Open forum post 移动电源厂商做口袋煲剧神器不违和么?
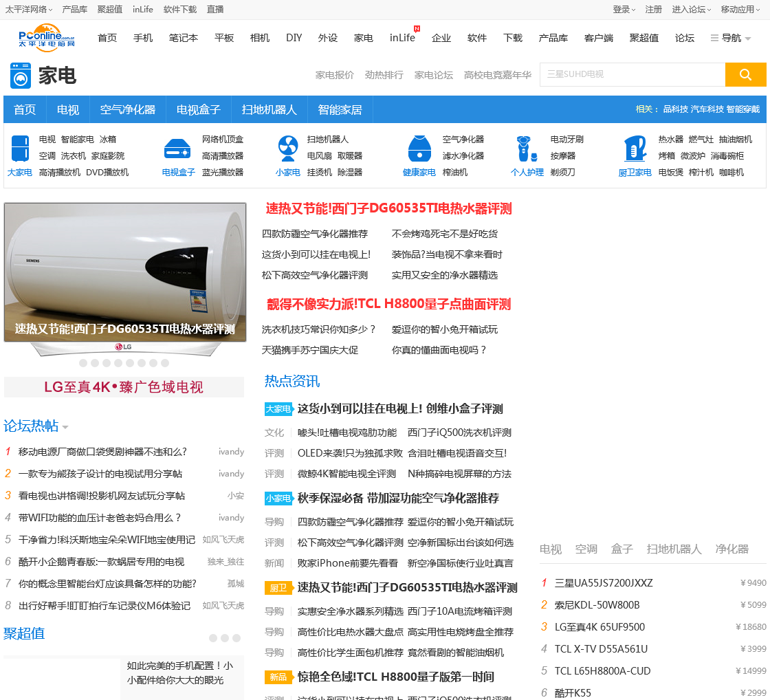This screenshot has width=770, height=700. coord(102,452)
